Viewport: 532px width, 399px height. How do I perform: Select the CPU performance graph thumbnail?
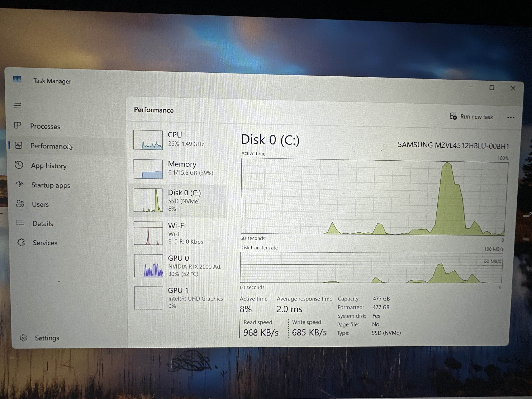pos(148,140)
